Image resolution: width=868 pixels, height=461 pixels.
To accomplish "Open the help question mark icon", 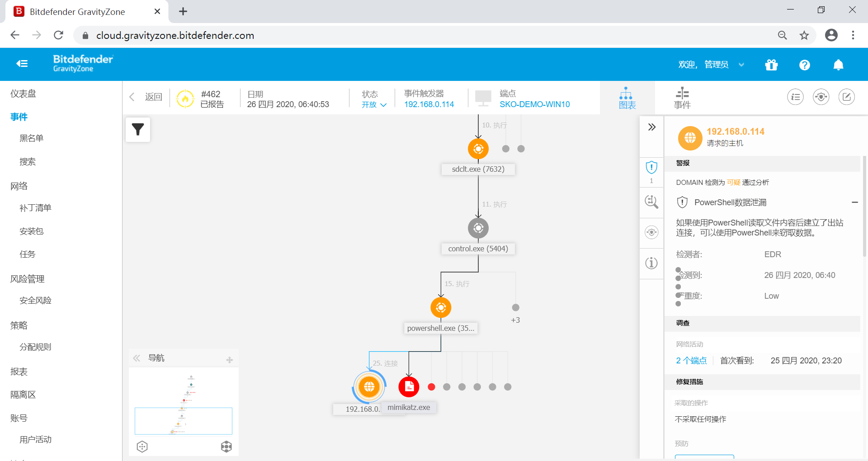I will click(x=805, y=65).
